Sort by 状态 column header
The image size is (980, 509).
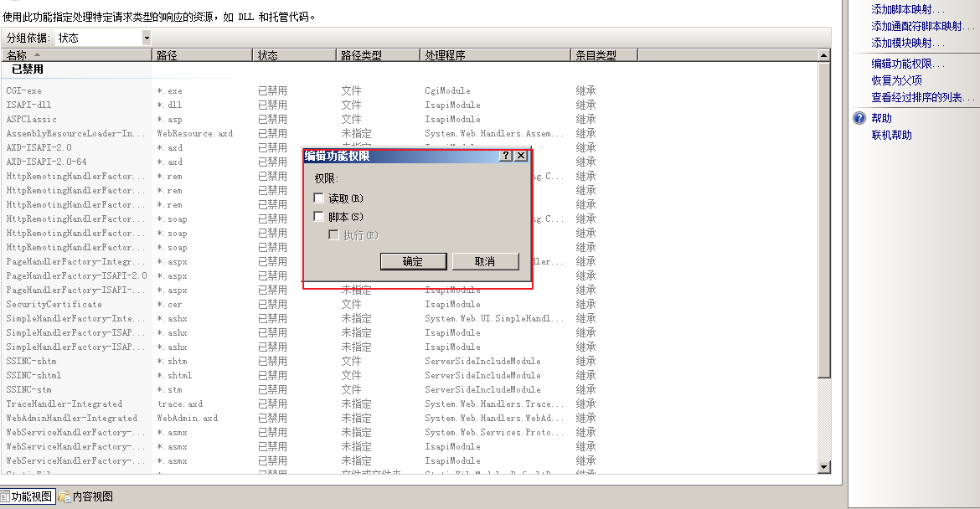pos(294,55)
